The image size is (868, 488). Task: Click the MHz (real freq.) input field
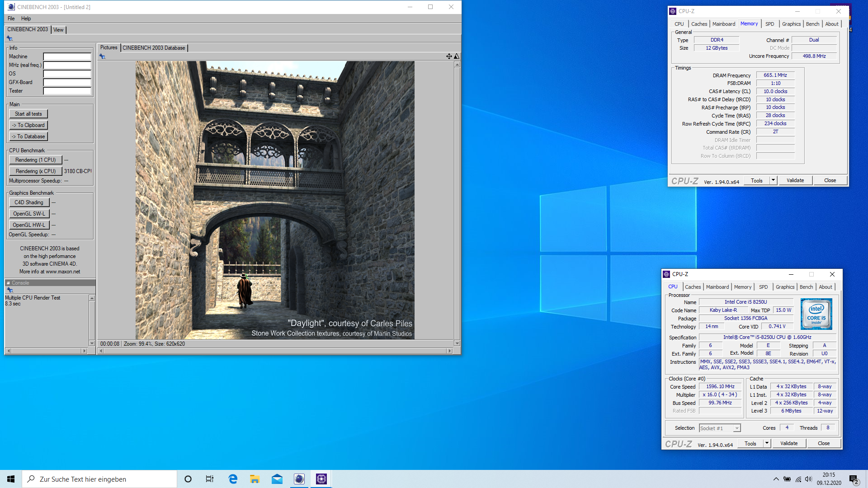coord(67,65)
